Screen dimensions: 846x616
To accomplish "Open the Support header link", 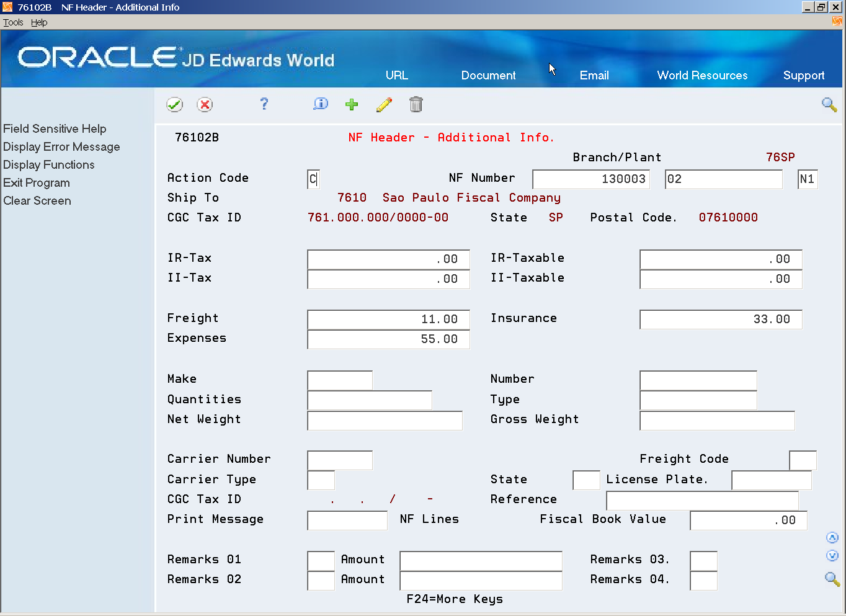I will 804,76.
